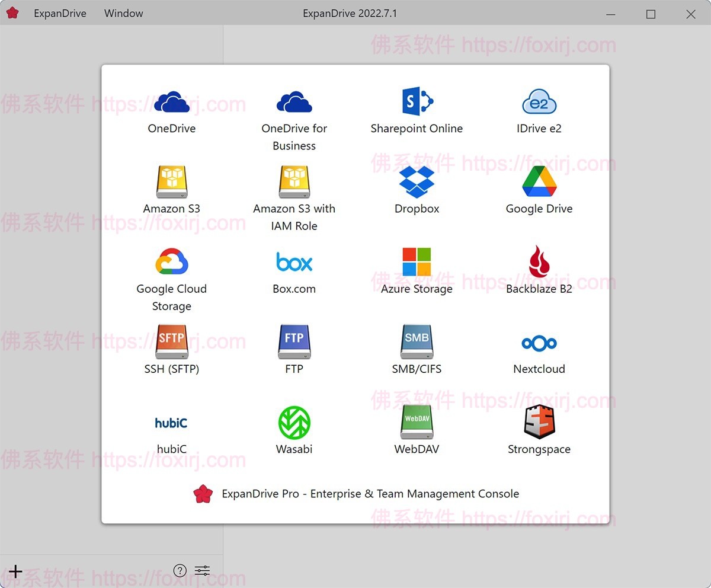Select Amazon S3 with IAM Role
The height and width of the screenshot is (588, 711).
(x=294, y=181)
